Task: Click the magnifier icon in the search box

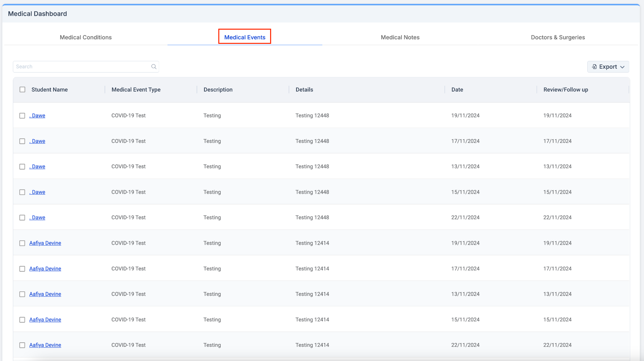Action: 154,67
